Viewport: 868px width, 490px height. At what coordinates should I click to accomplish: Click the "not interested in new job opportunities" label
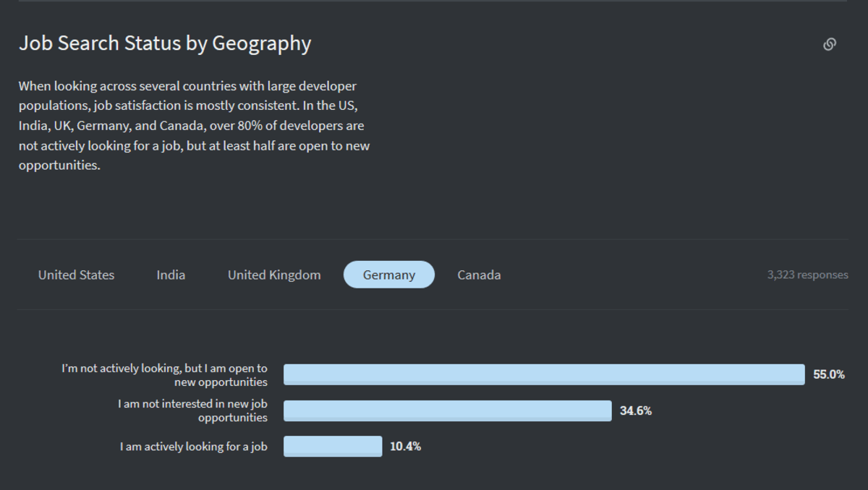click(x=192, y=411)
